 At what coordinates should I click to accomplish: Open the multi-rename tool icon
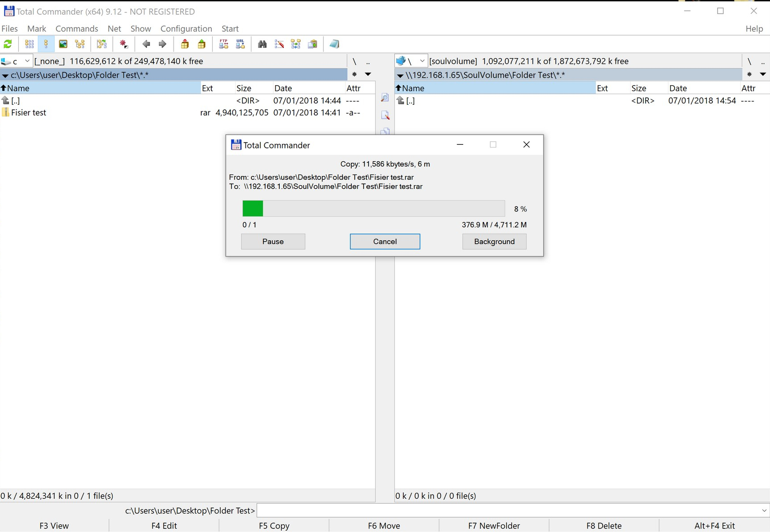pos(279,44)
